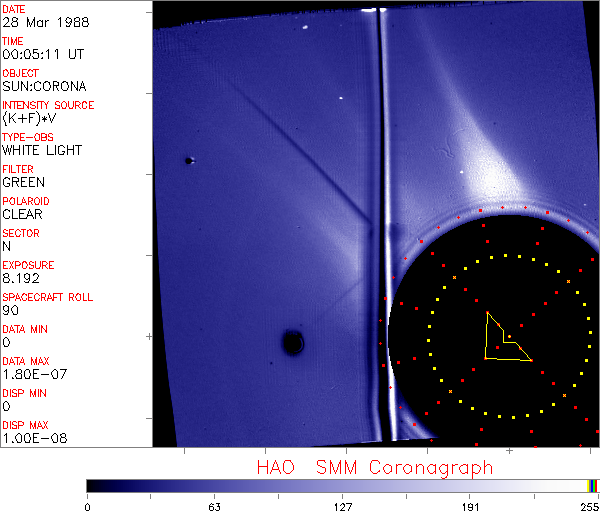Click the middle of the intensity color bar

[342, 485]
